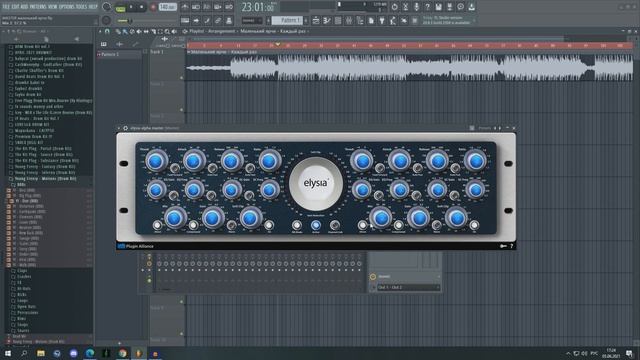Click the tempo display showing 140

coord(167,7)
